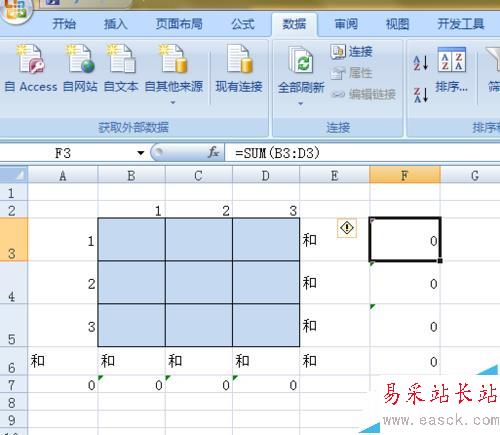Screen dimensions: 500x435
Task: Select column C header
Action: click(199, 175)
